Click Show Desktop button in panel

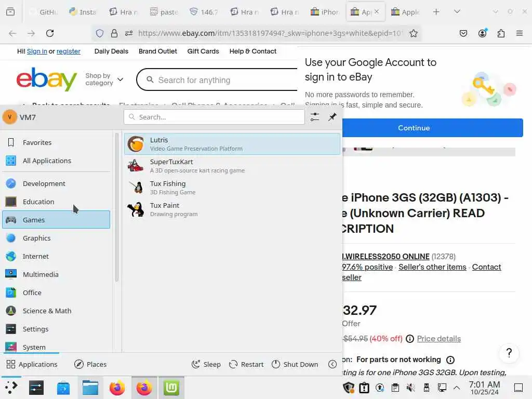pos(518,388)
